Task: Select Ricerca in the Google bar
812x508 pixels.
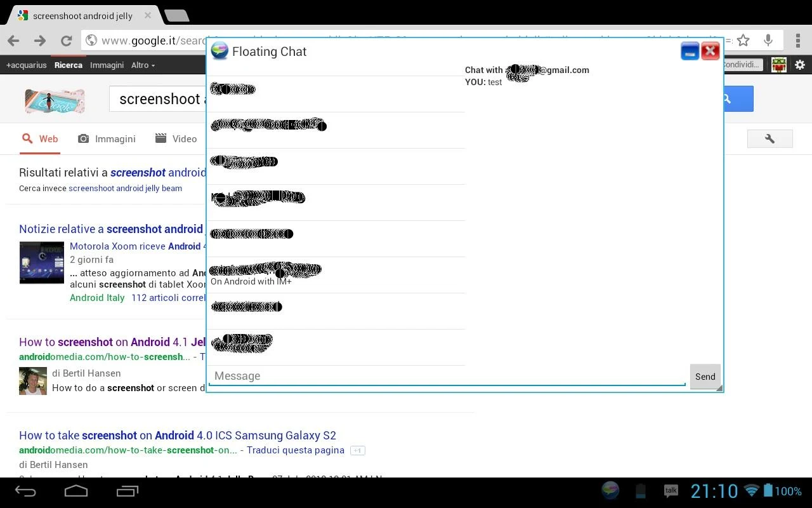Action: coord(69,65)
